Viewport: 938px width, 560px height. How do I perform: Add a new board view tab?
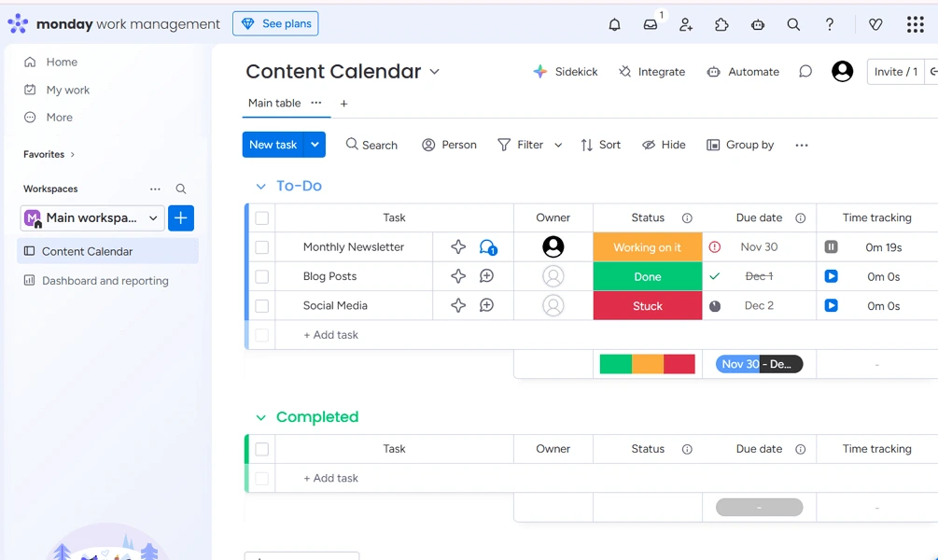pos(344,104)
